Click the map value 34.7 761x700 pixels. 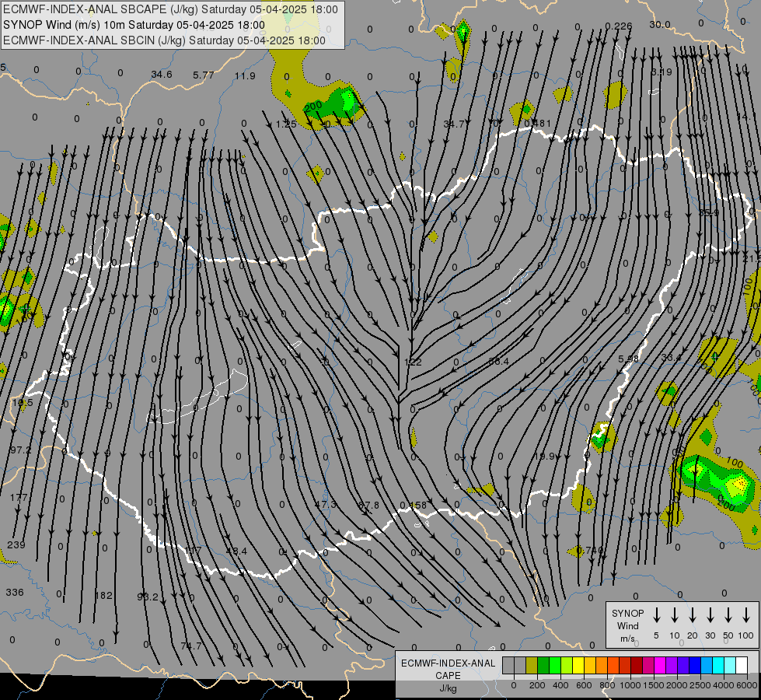454,124
